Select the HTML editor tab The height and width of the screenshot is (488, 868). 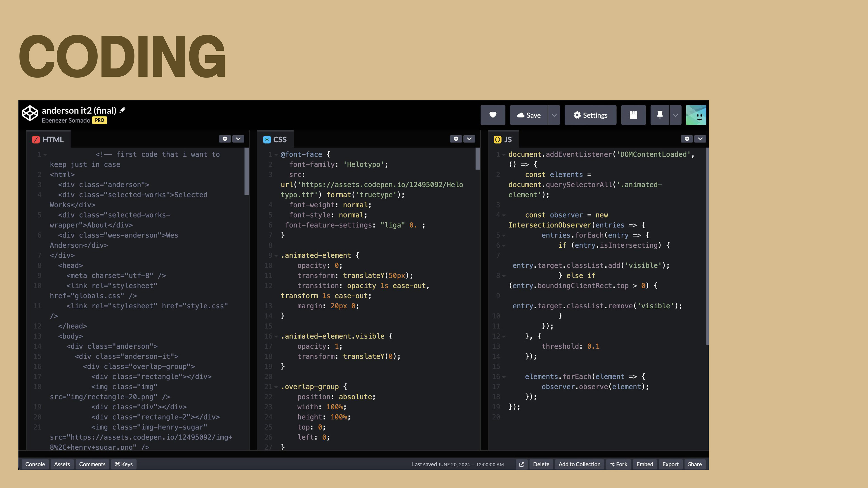pos(48,139)
